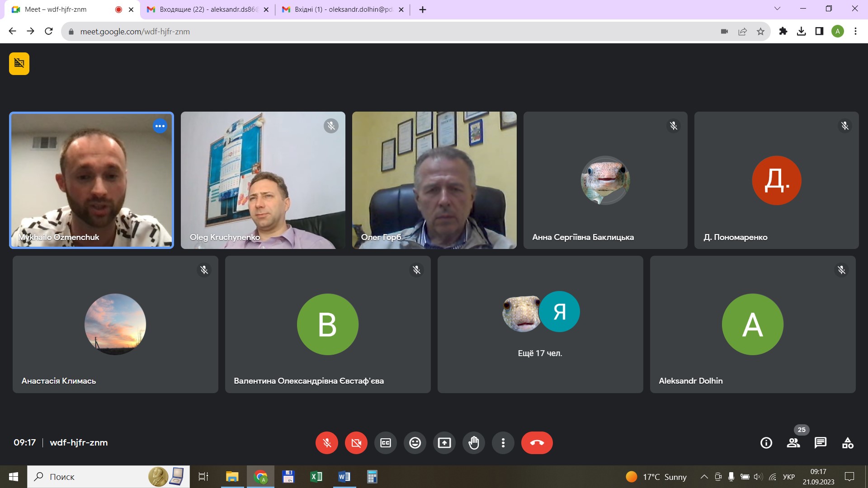Raise hand in the meeting
This screenshot has height=488, width=868.
[474, 443]
